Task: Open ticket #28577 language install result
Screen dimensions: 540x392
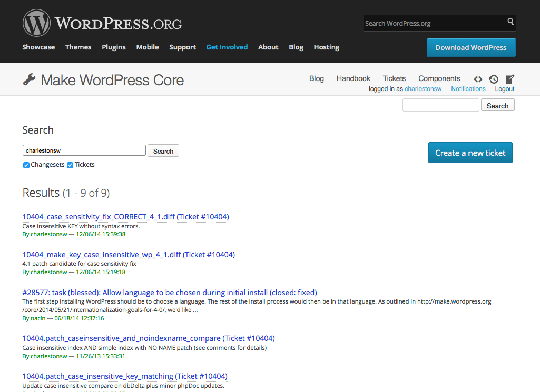Action: point(170,293)
